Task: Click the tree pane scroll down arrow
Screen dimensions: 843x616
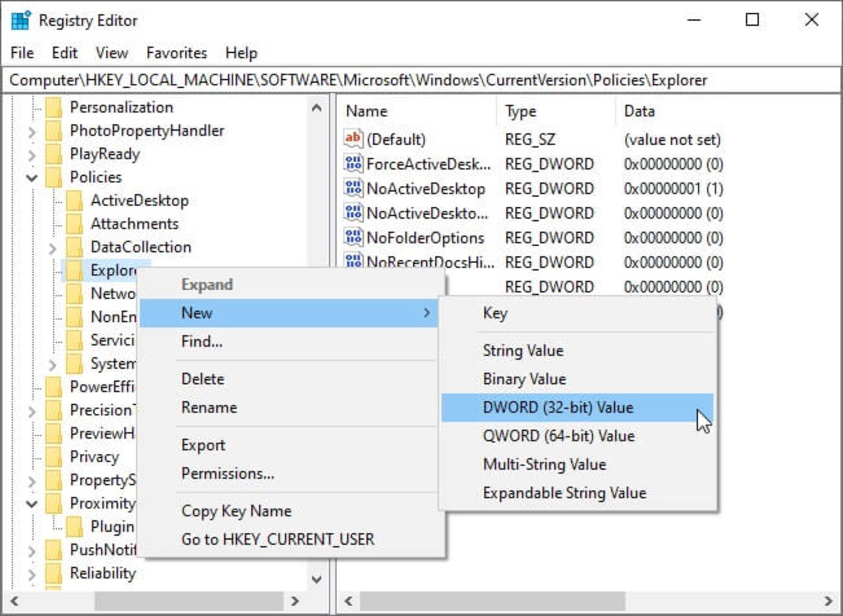Action: (x=317, y=579)
